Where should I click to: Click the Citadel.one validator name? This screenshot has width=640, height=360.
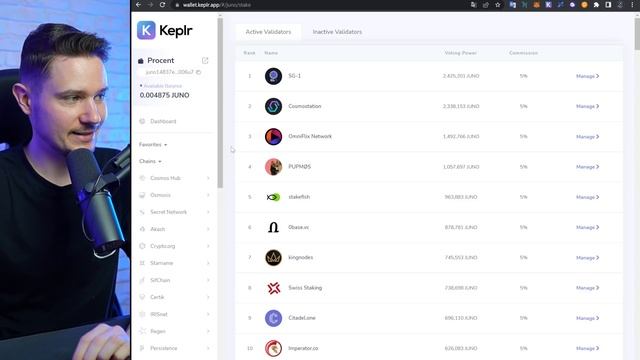point(302,318)
